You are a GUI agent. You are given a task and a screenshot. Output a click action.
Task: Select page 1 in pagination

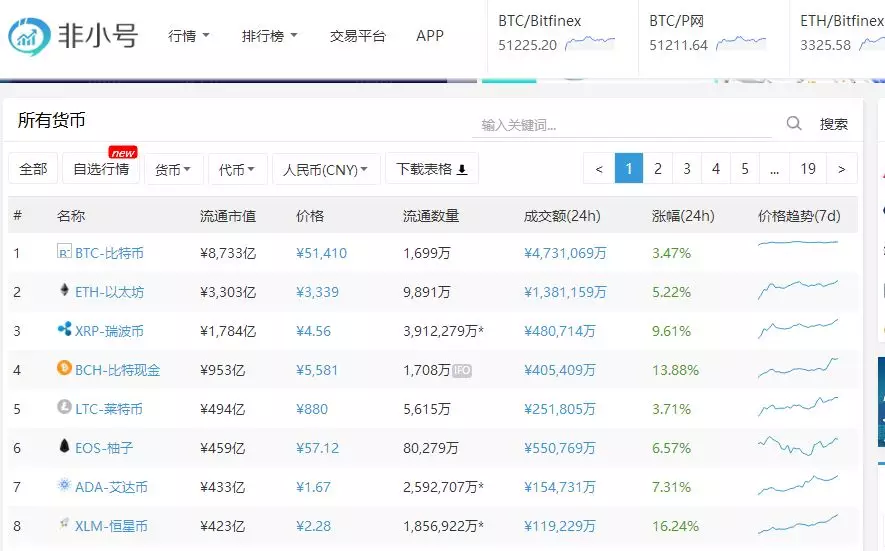coord(629,168)
